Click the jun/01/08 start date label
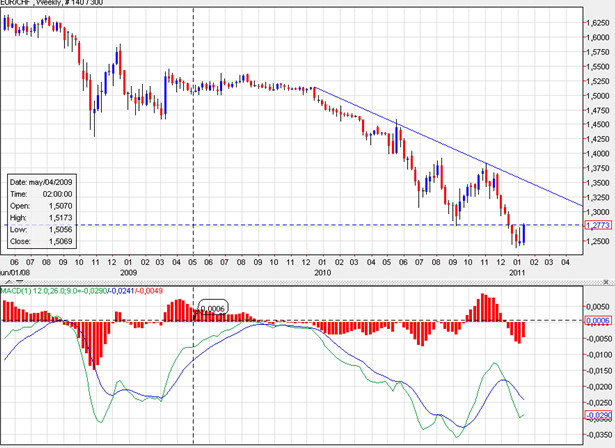 tap(13, 271)
